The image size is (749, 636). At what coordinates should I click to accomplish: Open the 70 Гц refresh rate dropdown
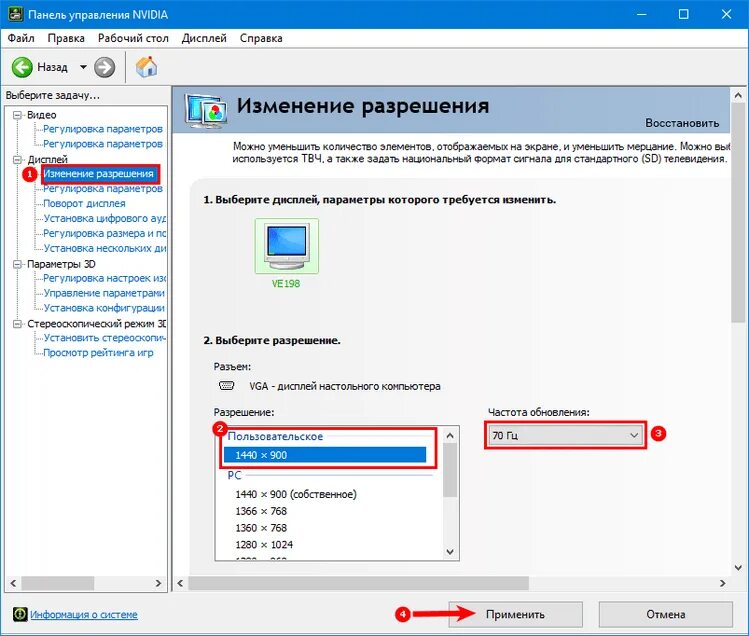coord(566,435)
